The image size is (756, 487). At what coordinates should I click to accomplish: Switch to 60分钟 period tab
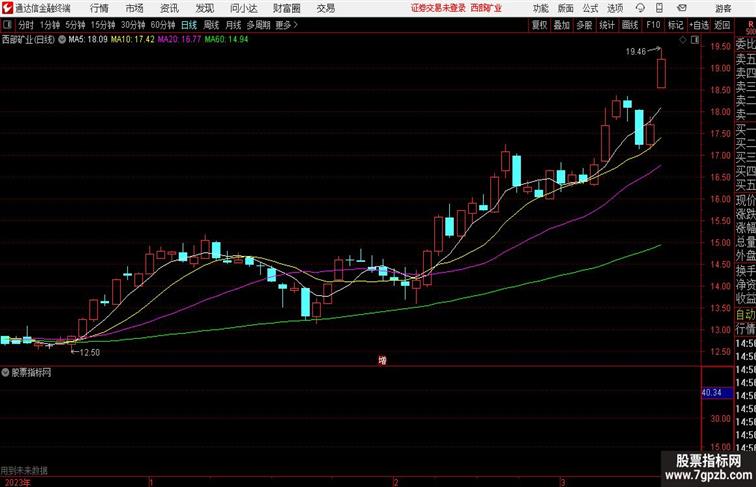point(163,25)
